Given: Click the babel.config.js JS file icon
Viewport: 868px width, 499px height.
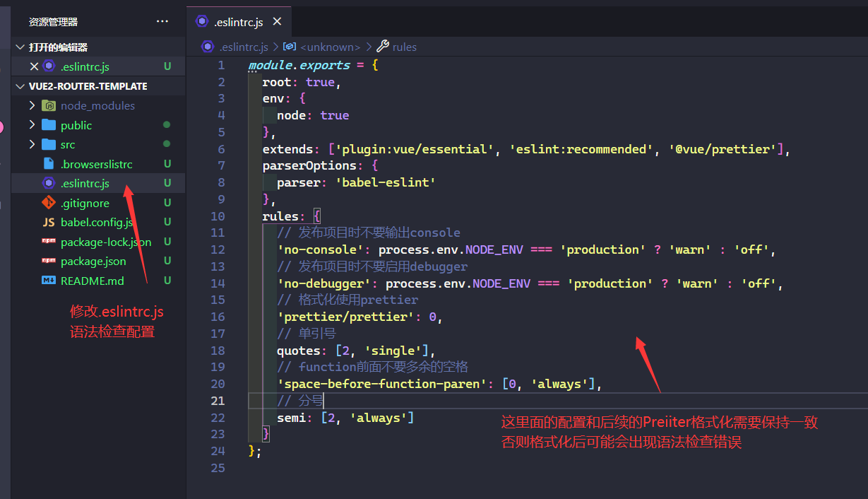Looking at the screenshot, I should [49, 222].
